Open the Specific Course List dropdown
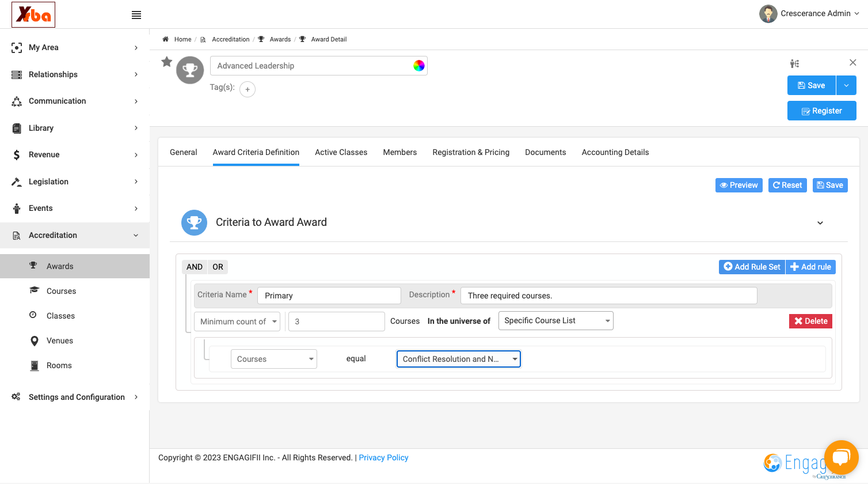The width and height of the screenshot is (868, 484). tap(555, 321)
